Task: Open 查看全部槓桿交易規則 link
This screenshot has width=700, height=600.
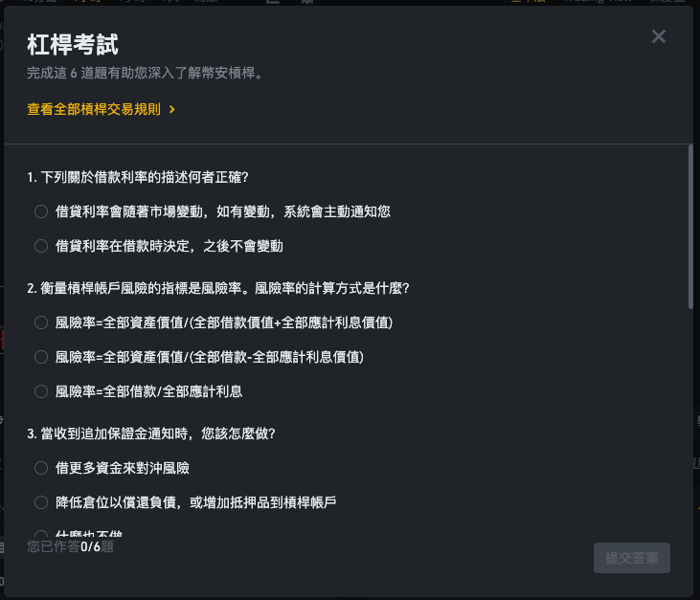Action: [94, 109]
